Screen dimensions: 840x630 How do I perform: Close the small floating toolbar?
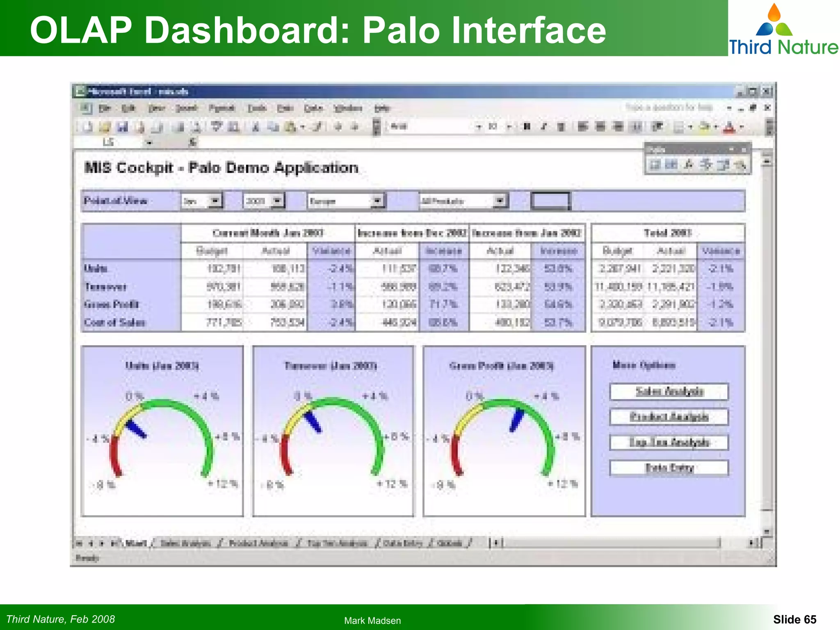[744, 149]
